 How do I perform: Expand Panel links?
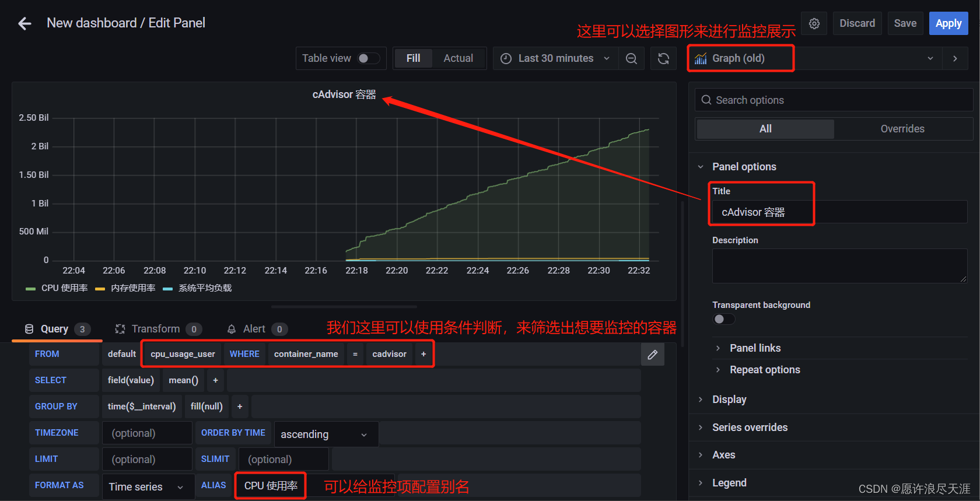click(755, 348)
